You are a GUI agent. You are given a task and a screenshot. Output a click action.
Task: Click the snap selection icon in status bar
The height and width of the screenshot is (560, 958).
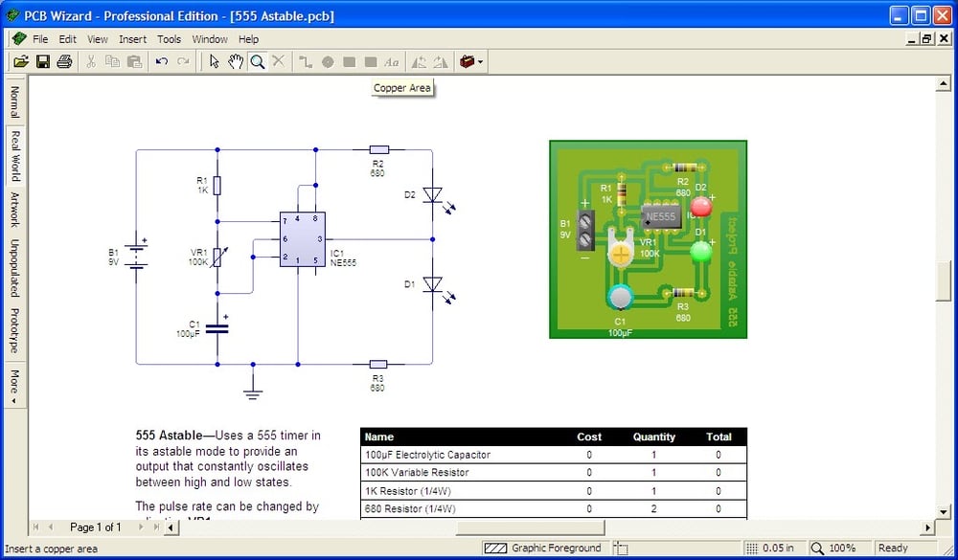point(622,548)
